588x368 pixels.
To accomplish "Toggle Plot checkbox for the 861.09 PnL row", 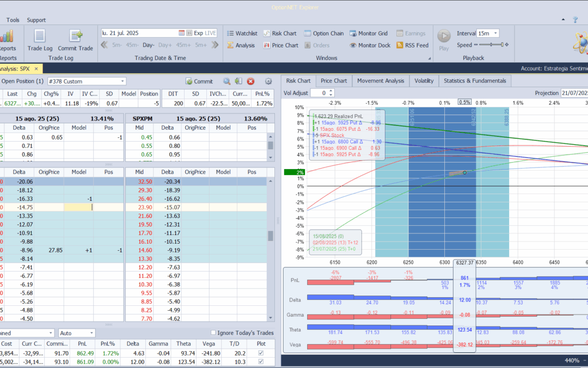I will [261, 361].
